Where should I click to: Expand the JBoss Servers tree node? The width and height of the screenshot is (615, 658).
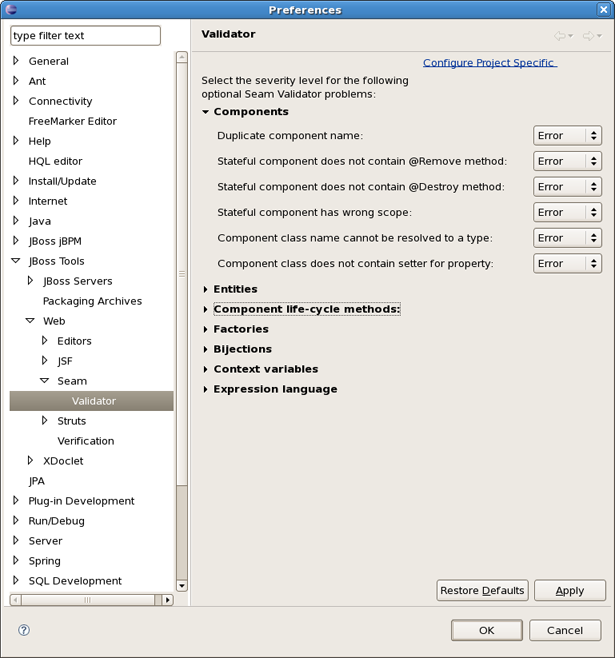[30, 280]
